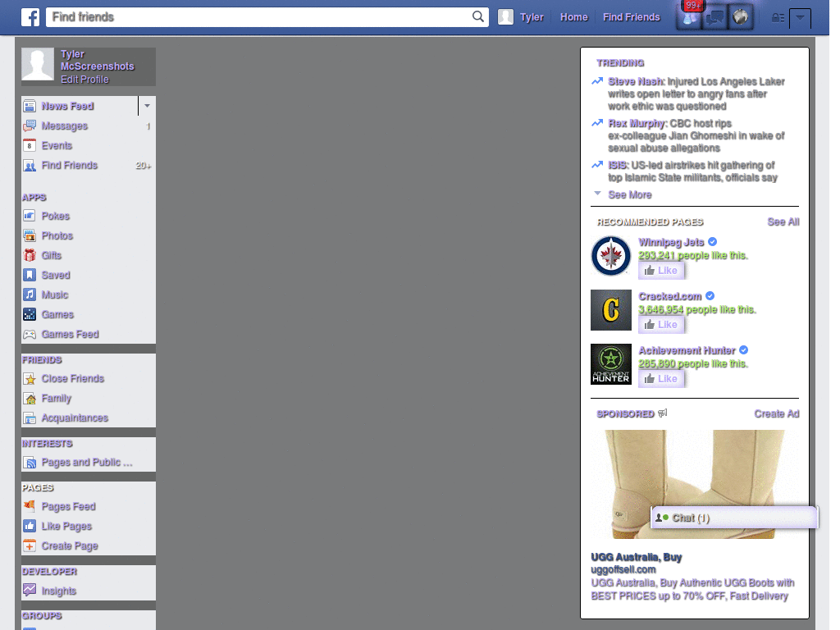Open Find Friends in top bar
840x630 pixels.
coord(631,17)
